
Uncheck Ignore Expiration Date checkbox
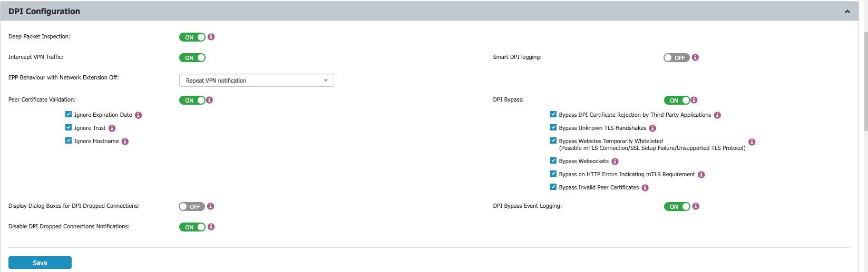tap(69, 114)
